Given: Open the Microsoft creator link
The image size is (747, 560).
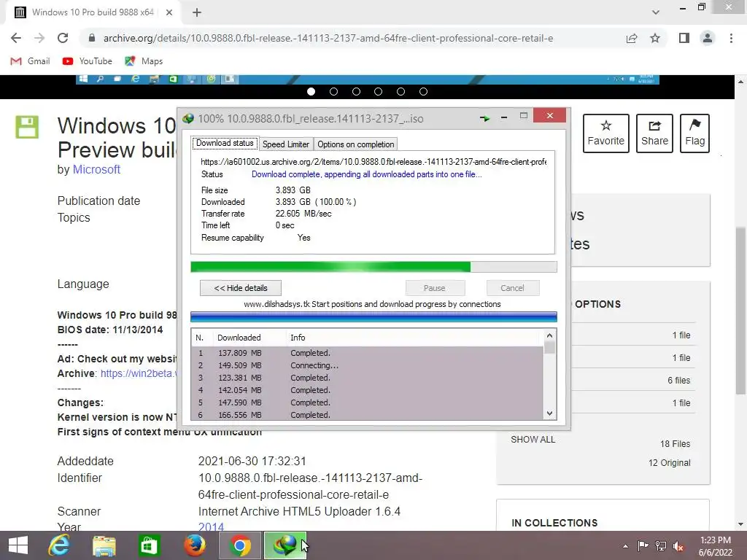Looking at the screenshot, I should 97,169.
